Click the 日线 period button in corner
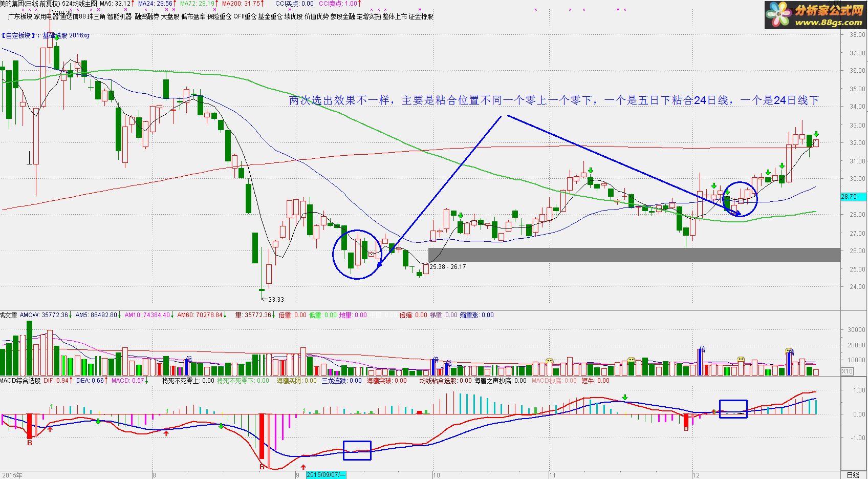The height and width of the screenshot is (479, 868). pos(853,475)
